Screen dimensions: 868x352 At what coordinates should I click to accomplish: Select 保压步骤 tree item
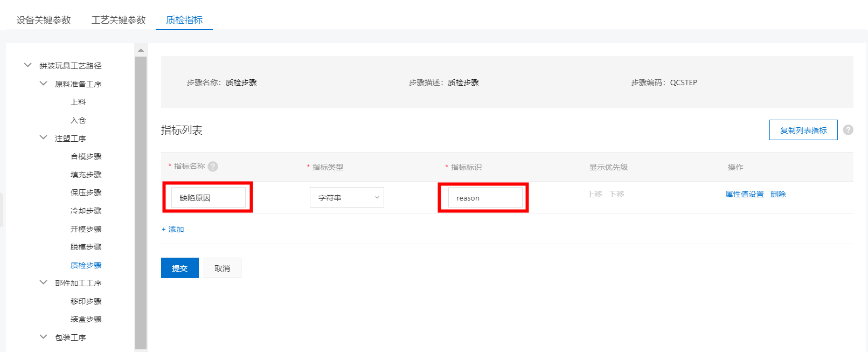coord(86,192)
